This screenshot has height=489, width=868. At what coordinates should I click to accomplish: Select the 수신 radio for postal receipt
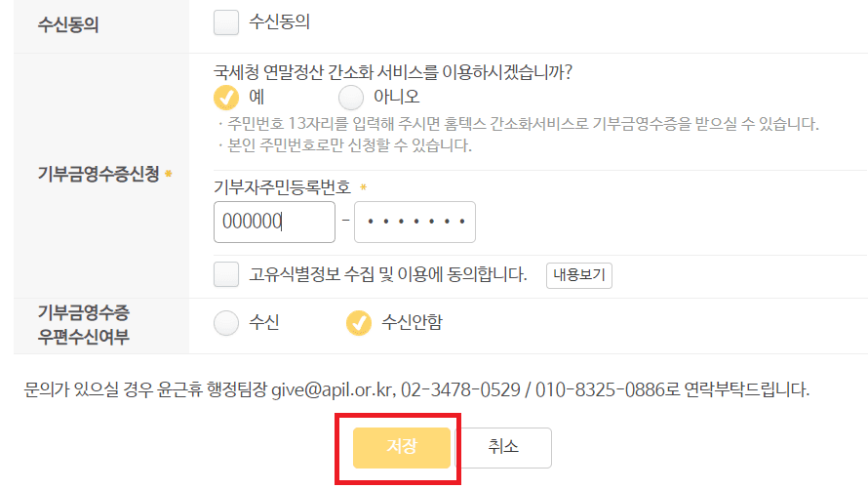[x=226, y=323]
